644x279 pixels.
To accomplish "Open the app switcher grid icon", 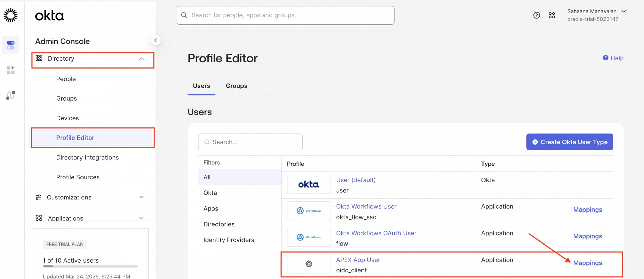I will tap(552, 15).
